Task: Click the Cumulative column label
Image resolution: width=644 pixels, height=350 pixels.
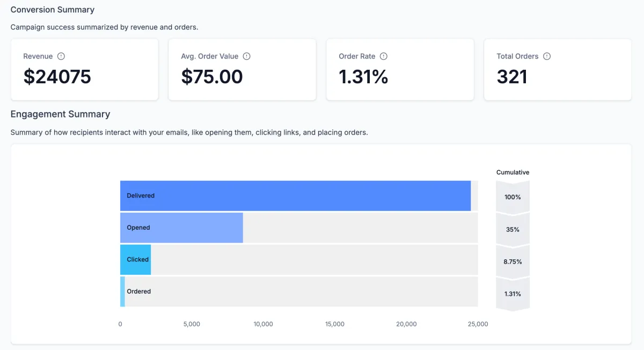Action: tap(513, 172)
